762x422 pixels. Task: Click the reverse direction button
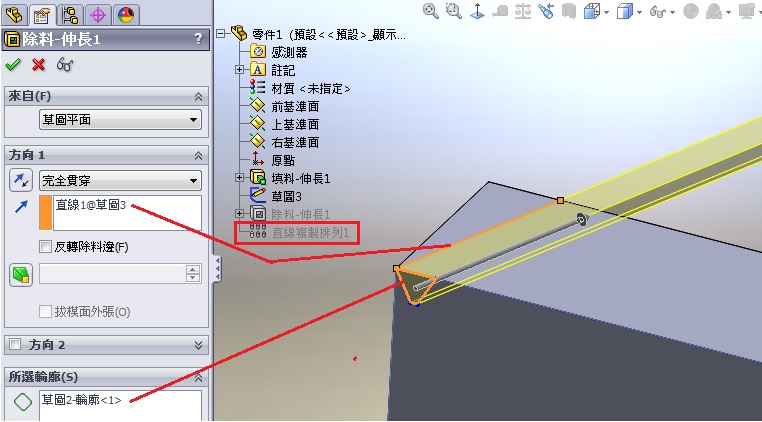21,180
